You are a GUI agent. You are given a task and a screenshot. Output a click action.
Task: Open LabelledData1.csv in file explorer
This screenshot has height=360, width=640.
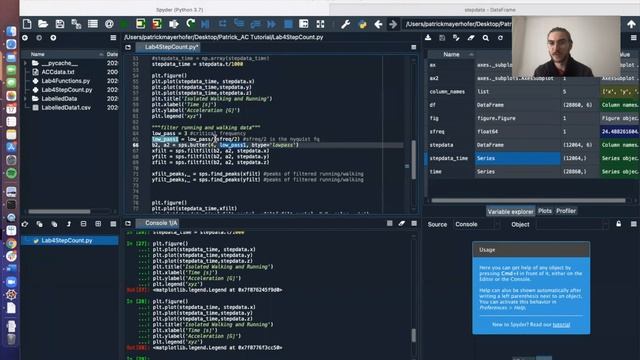pyautogui.click(x=66, y=108)
